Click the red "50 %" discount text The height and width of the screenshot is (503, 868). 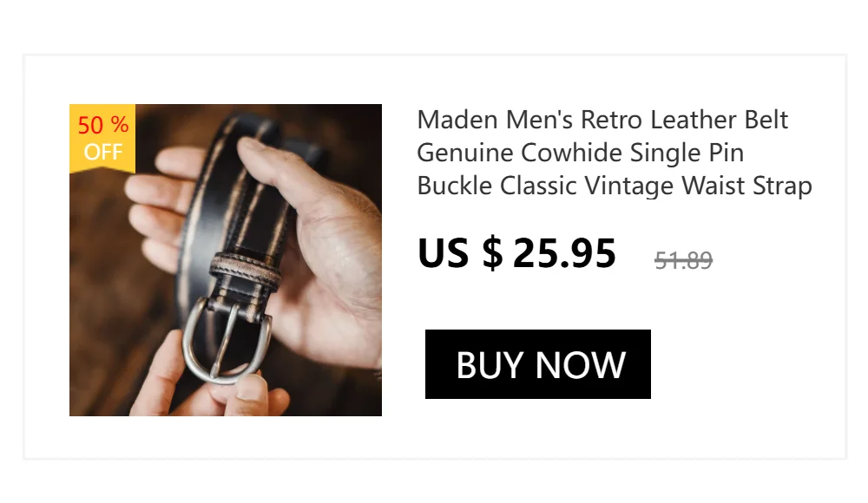[103, 125]
